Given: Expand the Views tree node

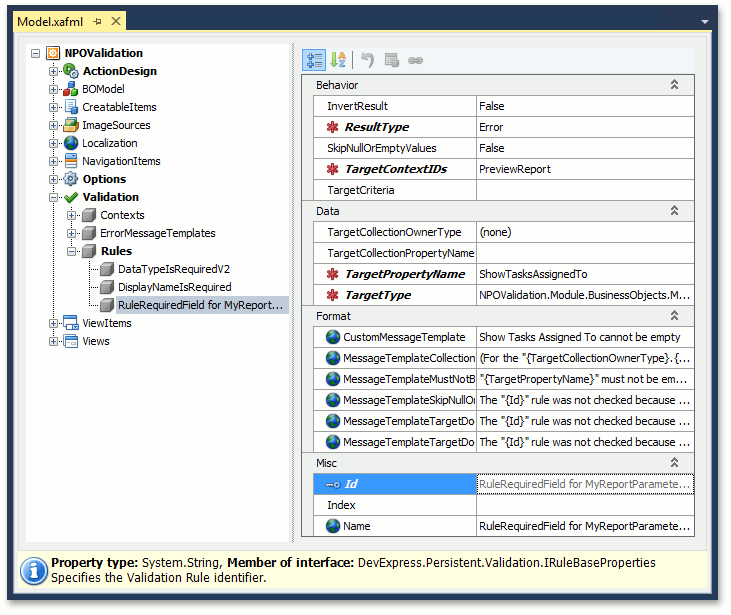Looking at the screenshot, I should [54, 341].
